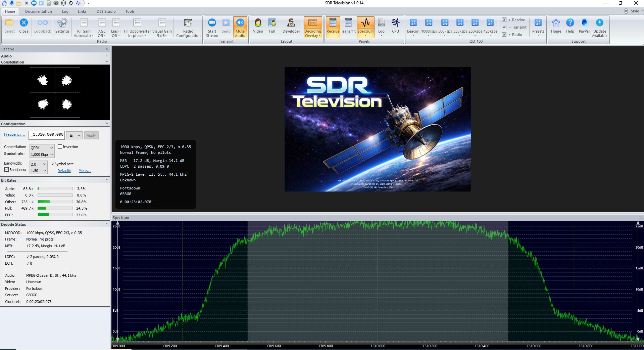
Task: Select the 333ksps QO-100 preset
Action: (460, 28)
